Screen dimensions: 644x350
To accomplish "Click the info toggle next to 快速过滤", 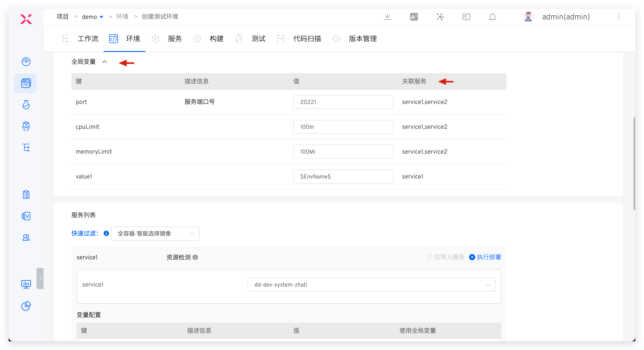I will pos(106,233).
